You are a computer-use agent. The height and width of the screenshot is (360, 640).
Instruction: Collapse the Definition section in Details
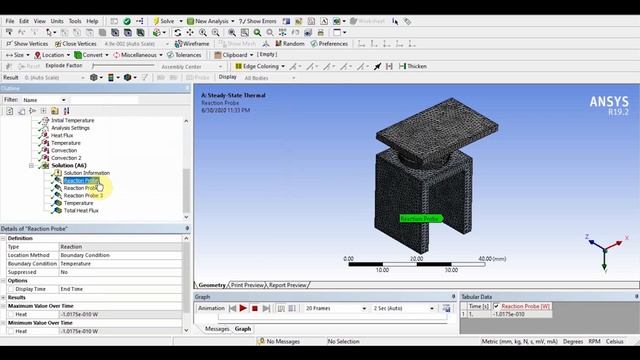click(x=3, y=238)
